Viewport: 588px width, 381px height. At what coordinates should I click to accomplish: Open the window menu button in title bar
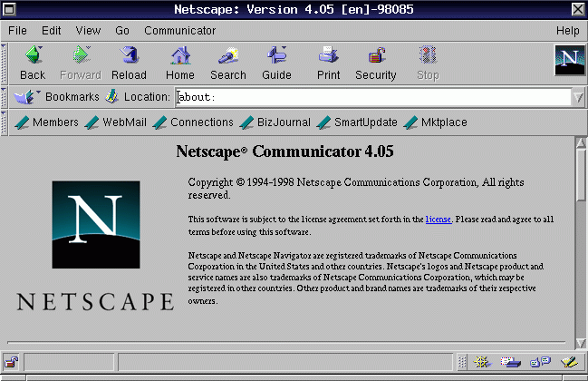click(x=9, y=9)
